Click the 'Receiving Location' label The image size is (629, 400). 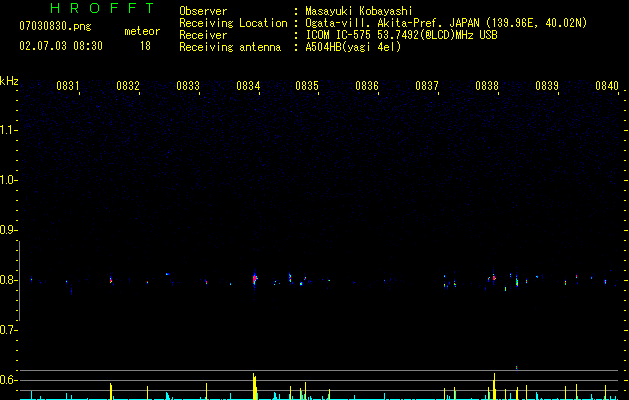pyautogui.click(x=233, y=23)
